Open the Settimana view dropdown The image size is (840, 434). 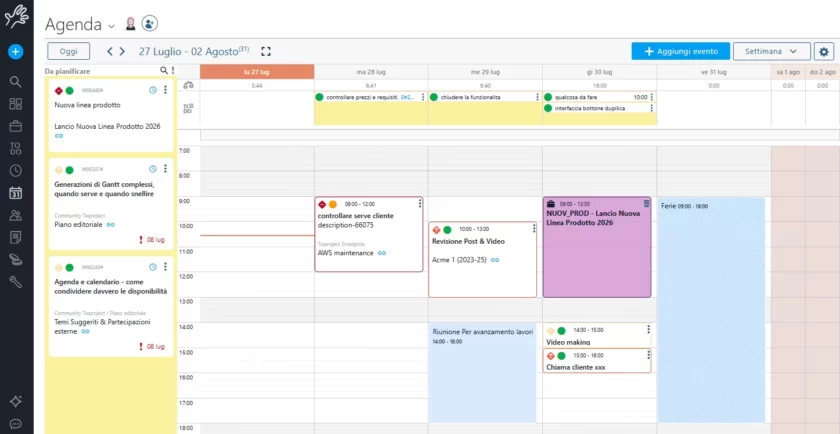click(x=771, y=51)
